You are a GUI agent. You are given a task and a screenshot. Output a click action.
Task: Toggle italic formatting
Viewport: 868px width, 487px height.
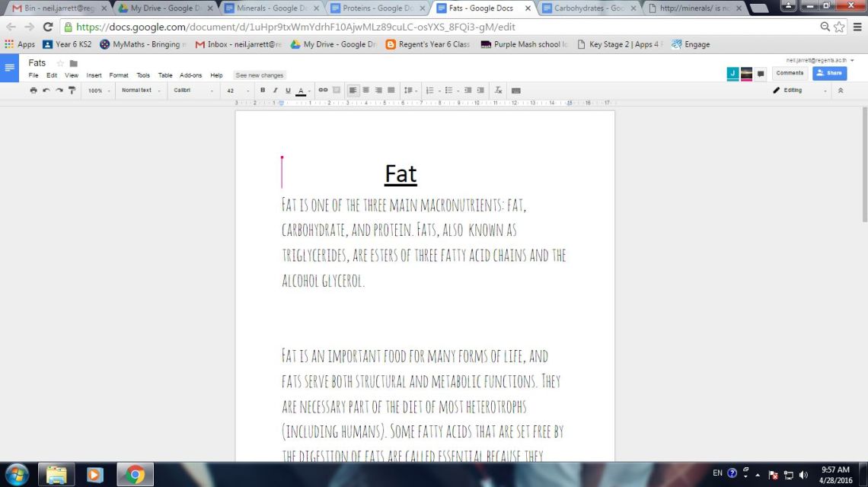[x=275, y=90]
